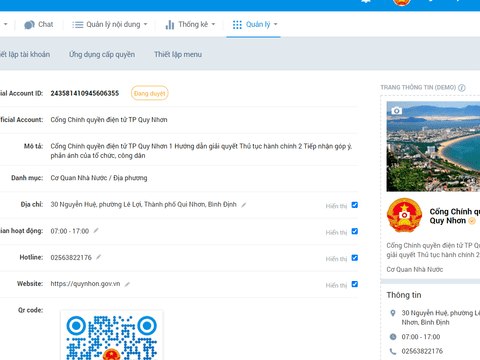Expand the Thống kê dropdown arrow
Viewport: 480px width, 360px height.
213,24
